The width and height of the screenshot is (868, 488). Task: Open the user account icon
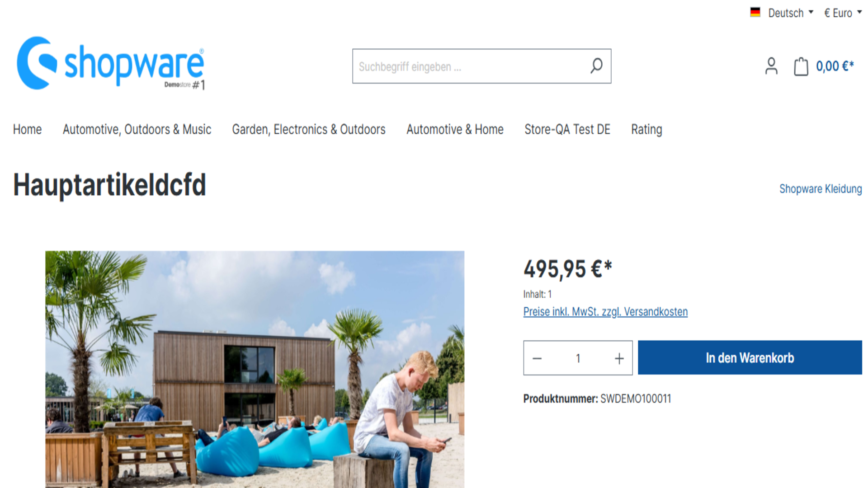click(771, 66)
